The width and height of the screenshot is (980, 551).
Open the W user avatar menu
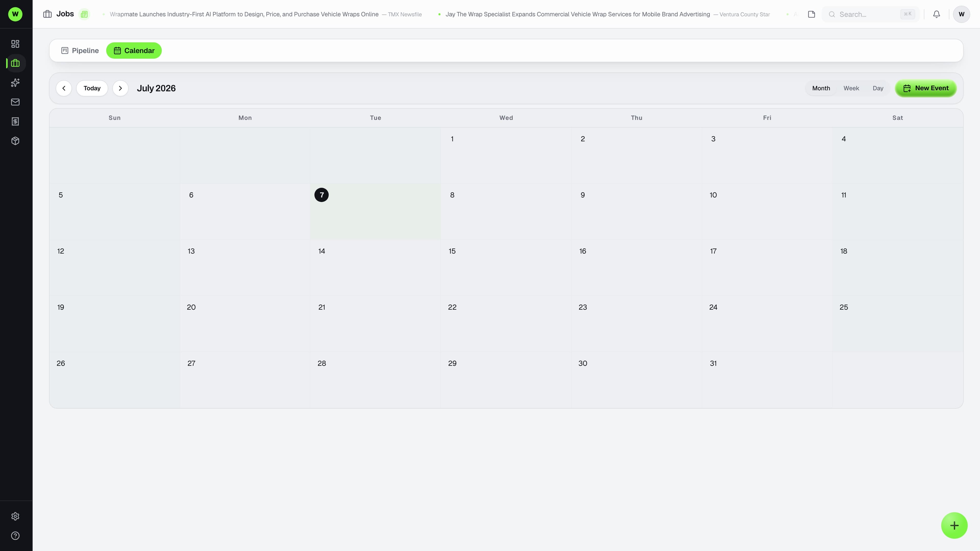coord(961,14)
